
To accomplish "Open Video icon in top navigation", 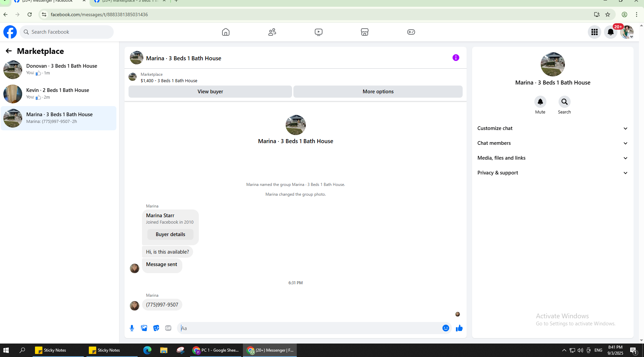I will 319,32.
